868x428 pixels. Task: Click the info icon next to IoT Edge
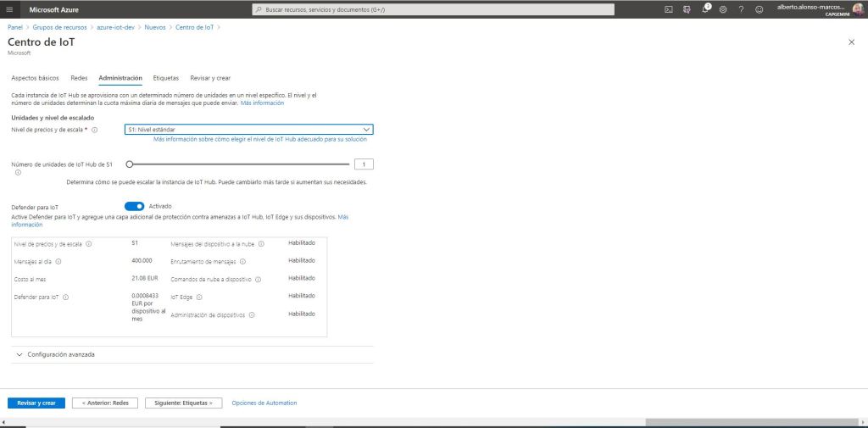tap(201, 297)
